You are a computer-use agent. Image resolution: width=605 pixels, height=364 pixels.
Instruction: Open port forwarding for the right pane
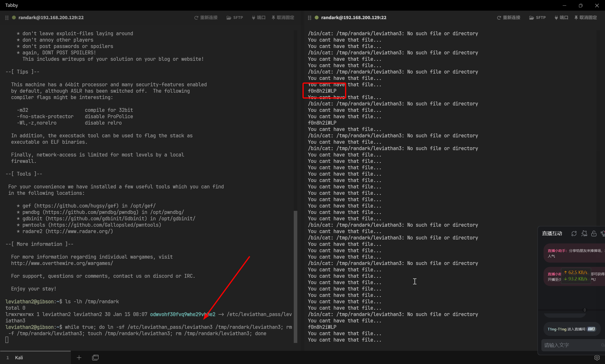pos(561,18)
